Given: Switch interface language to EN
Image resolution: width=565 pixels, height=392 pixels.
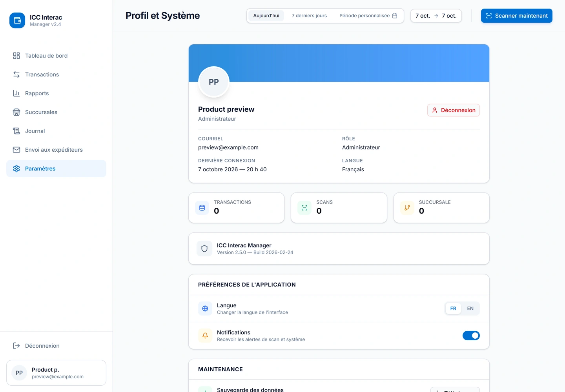Looking at the screenshot, I should (x=470, y=309).
